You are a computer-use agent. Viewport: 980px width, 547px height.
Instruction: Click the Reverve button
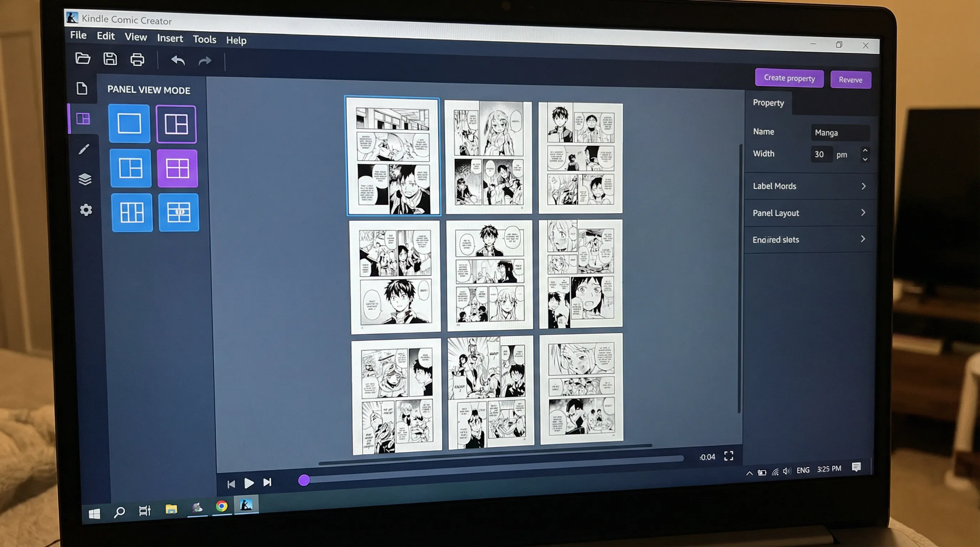click(x=851, y=79)
